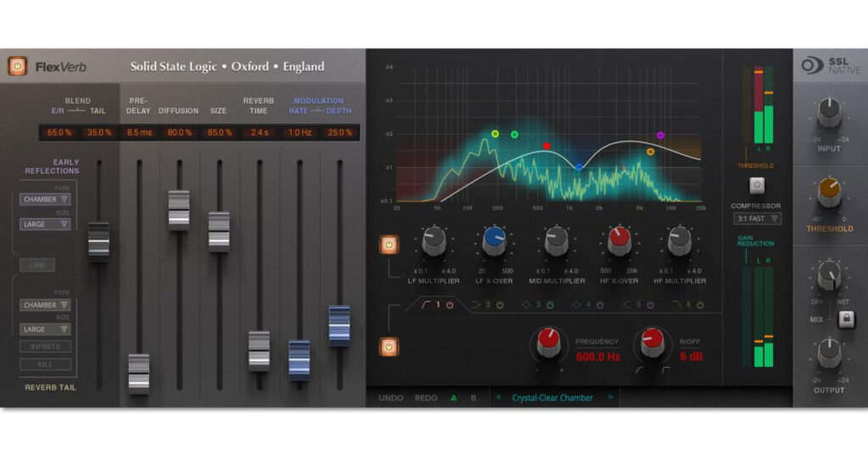Toggle the EQ band section power button

tap(389, 347)
